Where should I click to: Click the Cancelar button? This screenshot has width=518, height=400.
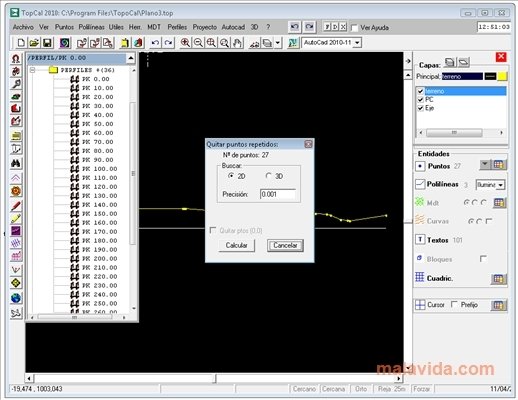click(x=285, y=245)
